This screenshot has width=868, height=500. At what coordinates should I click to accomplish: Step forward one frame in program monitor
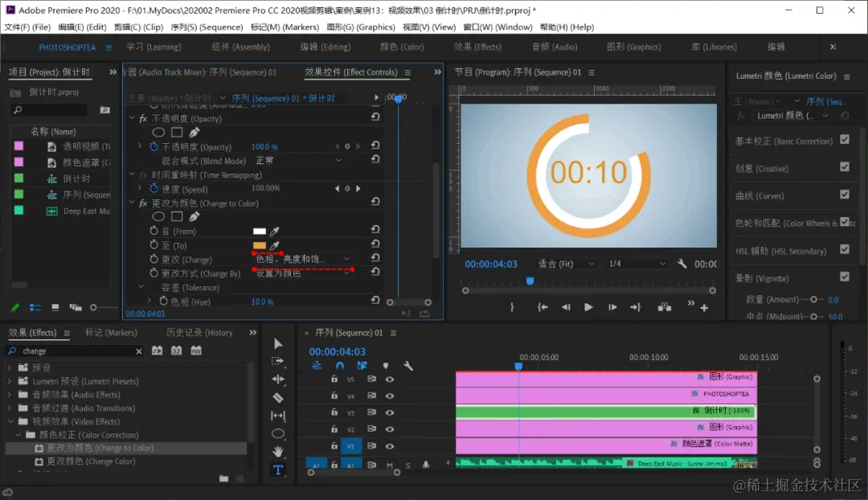[x=612, y=307]
